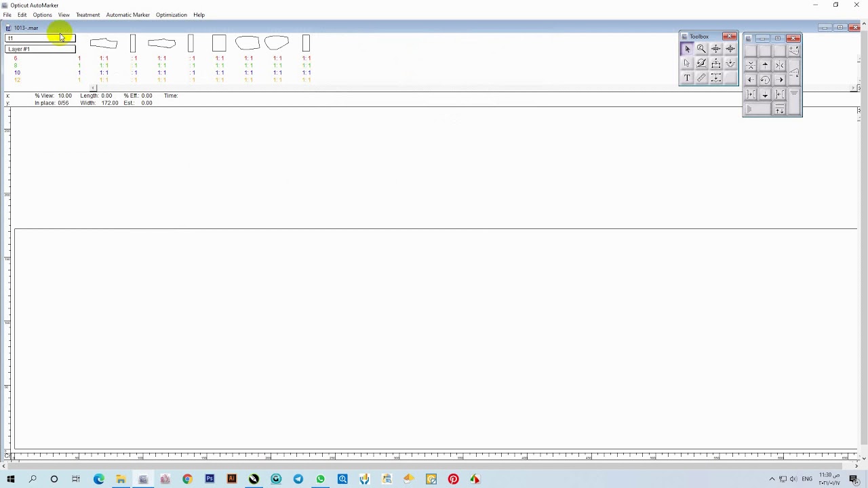868x488 pixels.
Task: Click size 10 row label
Action: click(x=17, y=73)
